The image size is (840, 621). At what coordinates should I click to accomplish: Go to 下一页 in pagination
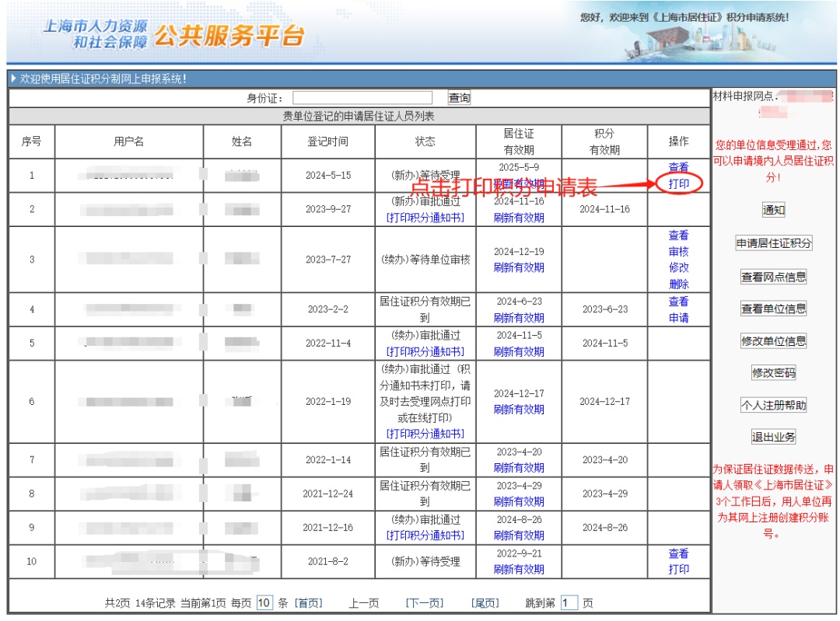pos(425,603)
